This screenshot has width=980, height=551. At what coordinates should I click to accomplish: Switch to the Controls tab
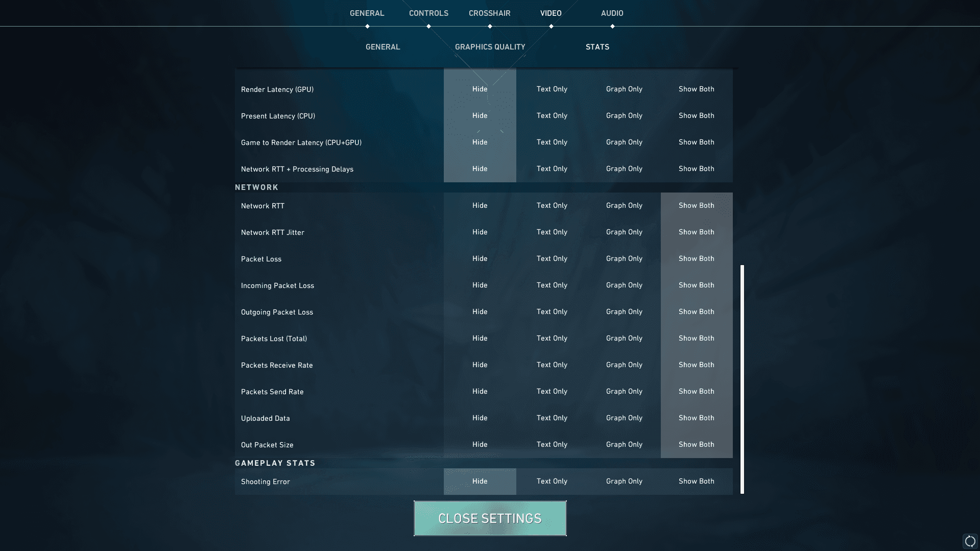428,13
